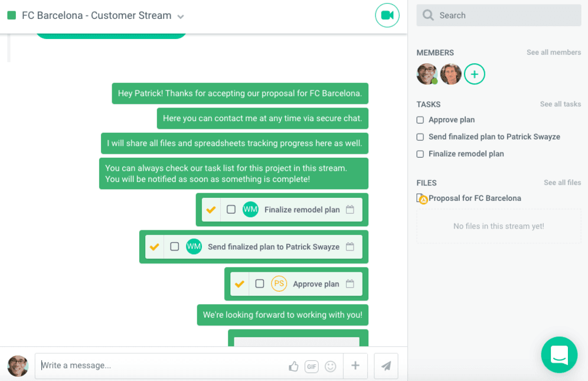Open calendar on Finalize remodel plan card

click(x=350, y=210)
